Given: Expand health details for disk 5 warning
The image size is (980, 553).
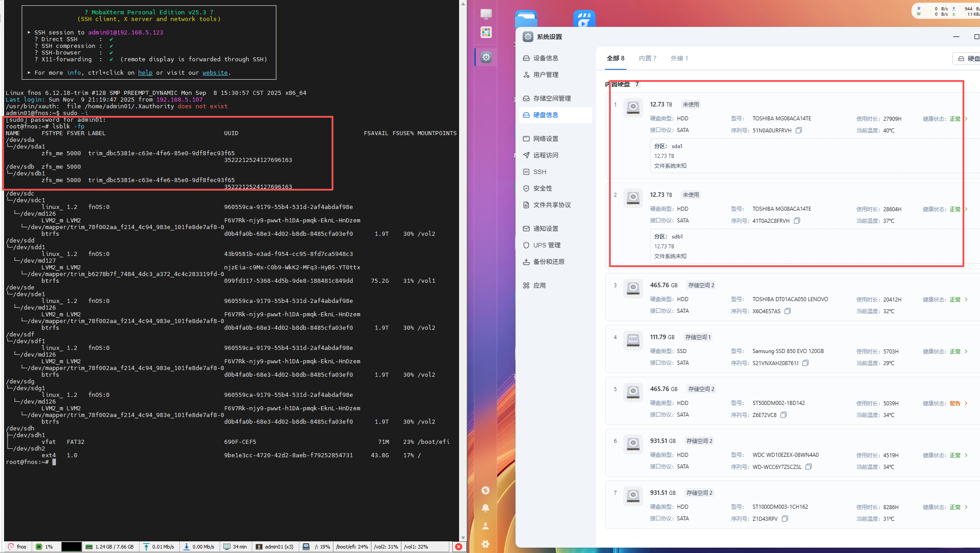Looking at the screenshot, I should pos(966,403).
